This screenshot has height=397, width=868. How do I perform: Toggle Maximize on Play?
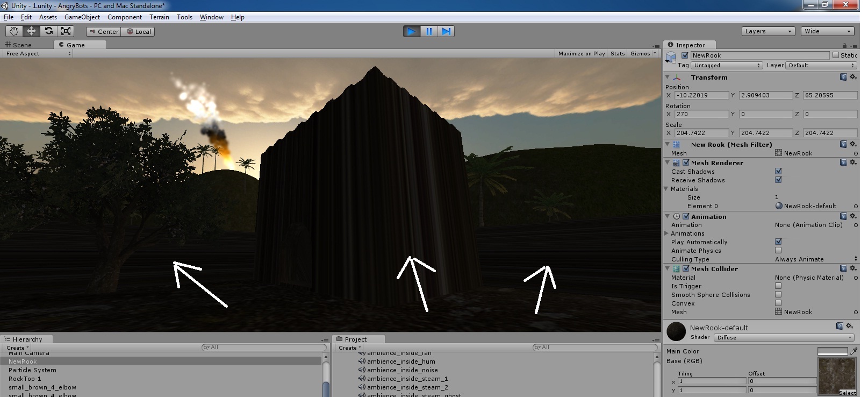coord(582,53)
